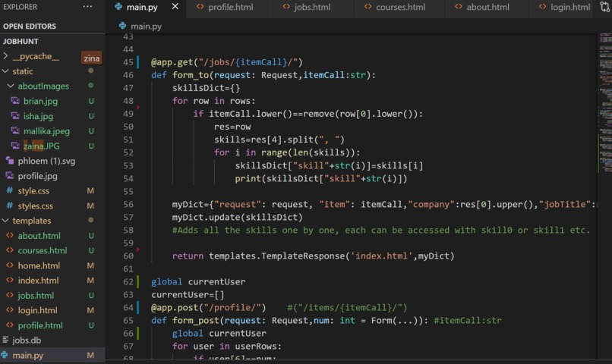The height and width of the screenshot is (364, 612).
Task: Open mallika.jpeg image file
Action: [46, 131]
